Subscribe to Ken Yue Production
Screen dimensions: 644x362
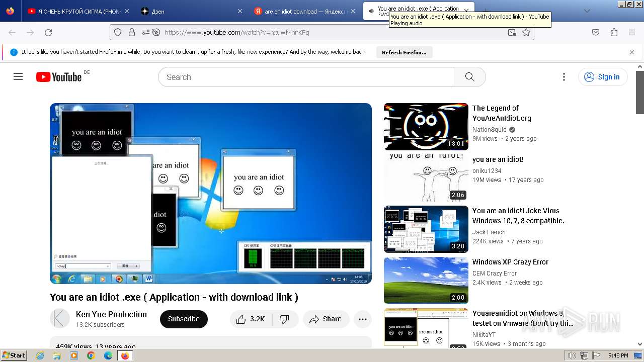coord(184,319)
